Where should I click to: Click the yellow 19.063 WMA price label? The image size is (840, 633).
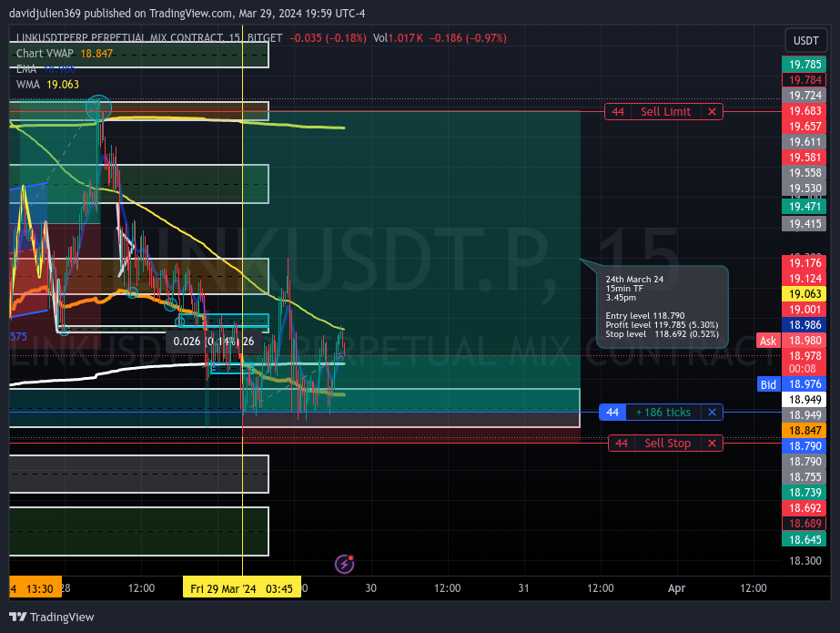[805, 293]
